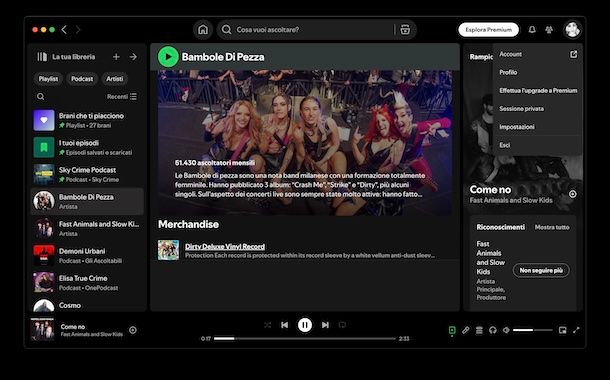Add Come no to library in right panel
Image resolution: width=610 pixels, height=380 pixels.
[573, 194]
